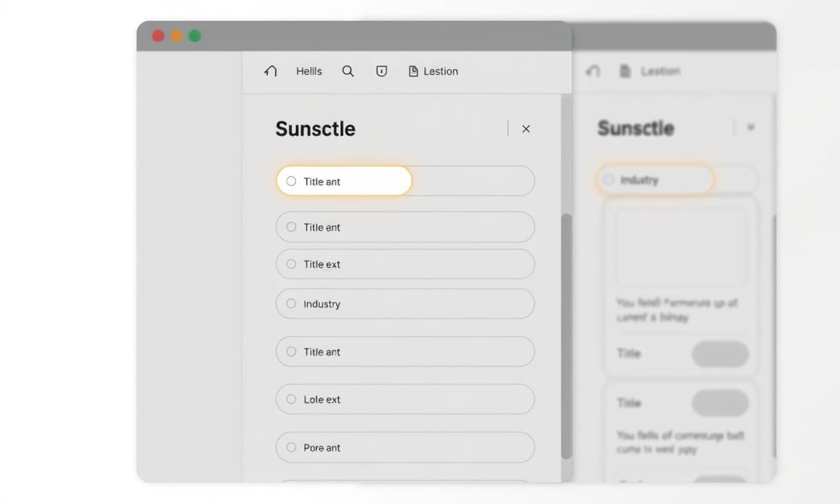The width and height of the screenshot is (840, 504).
Task: Select the highlighted Industry option in the right panel
Action: pyautogui.click(x=654, y=181)
